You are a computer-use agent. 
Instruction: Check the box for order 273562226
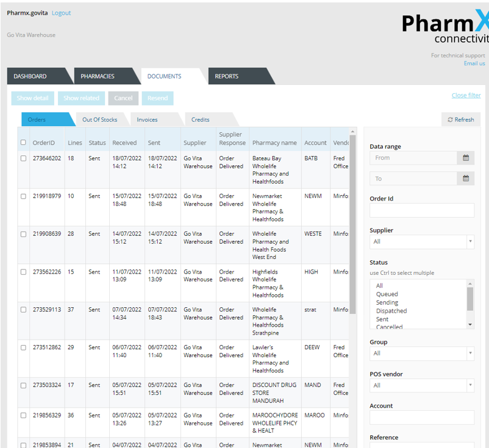23,272
